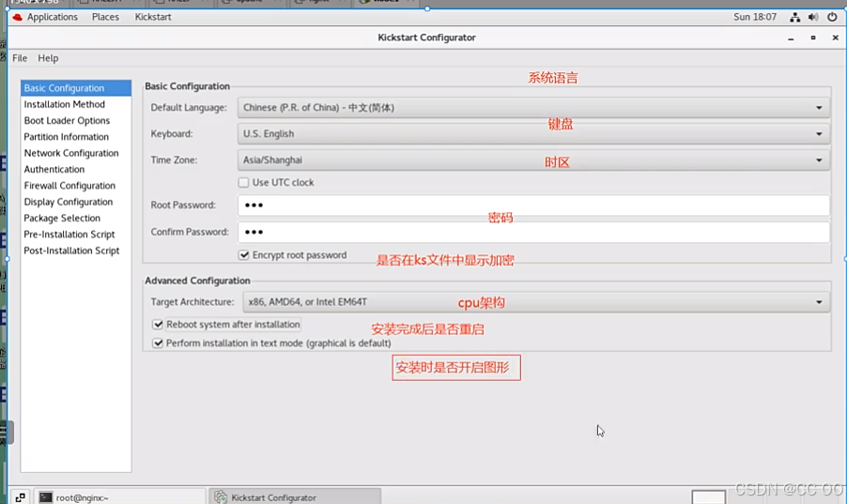Select Installation Method in sidebar
The image size is (847, 504).
point(76,104)
